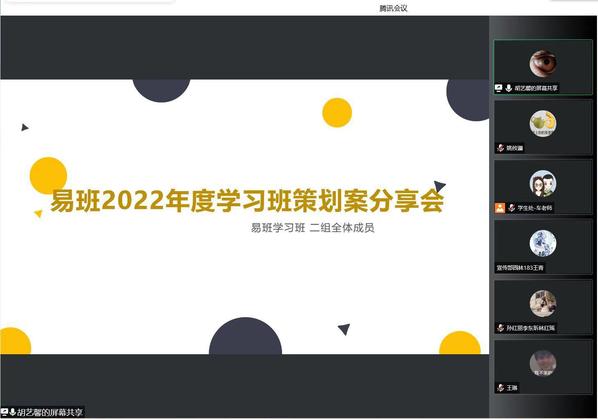Click the muted mic icon under the teapot avatar
Viewport: 598px width, 419px height.
tap(501, 148)
